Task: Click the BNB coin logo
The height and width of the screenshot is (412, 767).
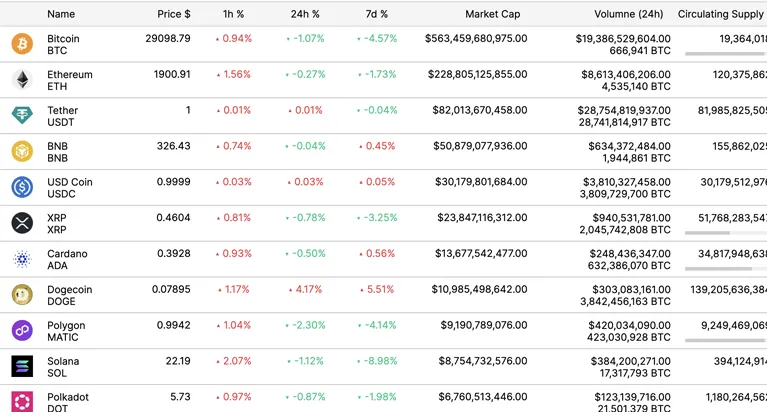Action: point(22,151)
